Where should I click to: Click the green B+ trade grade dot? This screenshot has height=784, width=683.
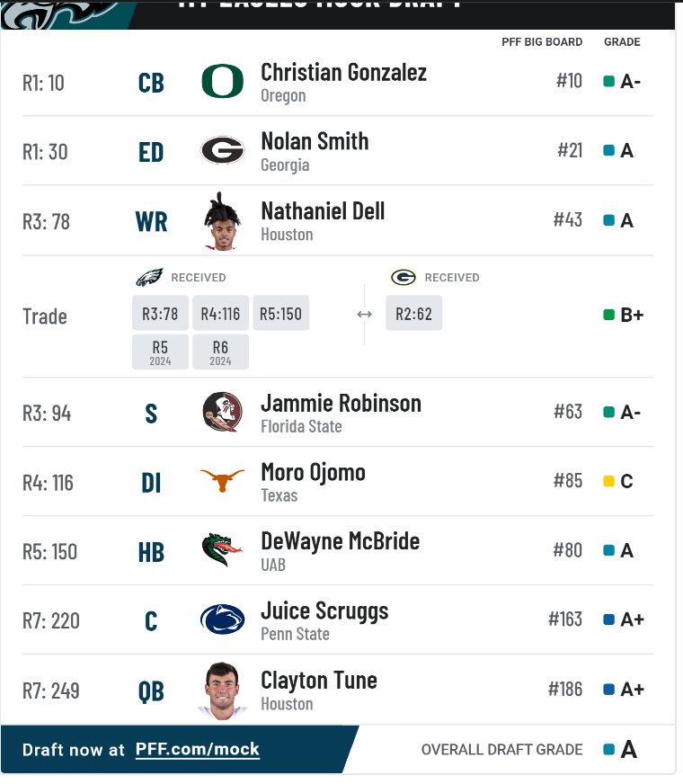(609, 315)
